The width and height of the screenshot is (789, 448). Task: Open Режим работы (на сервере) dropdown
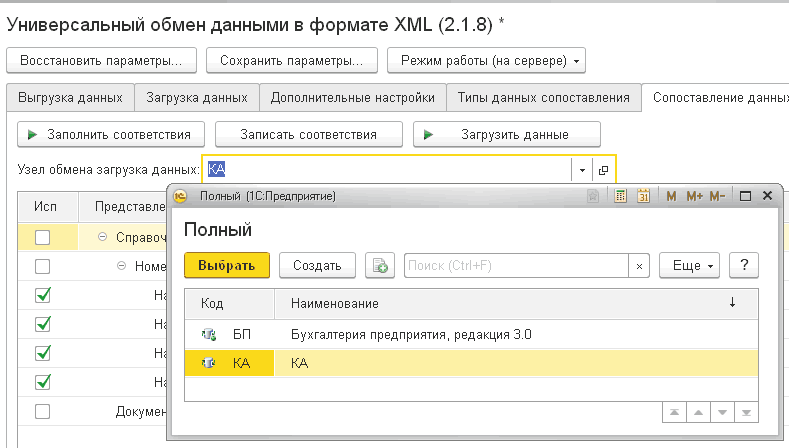tap(486, 61)
